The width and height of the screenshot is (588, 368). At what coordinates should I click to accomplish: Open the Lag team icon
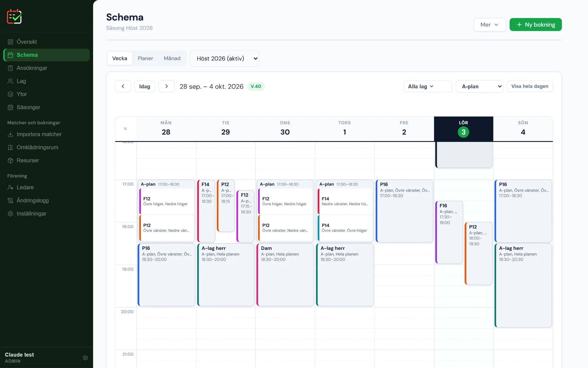10,81
